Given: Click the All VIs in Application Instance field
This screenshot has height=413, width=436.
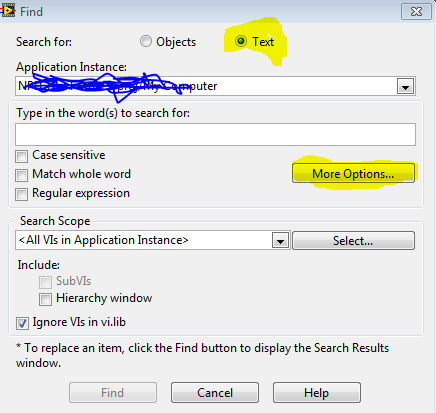Looking at the screenshot, I should pos(152,240).
